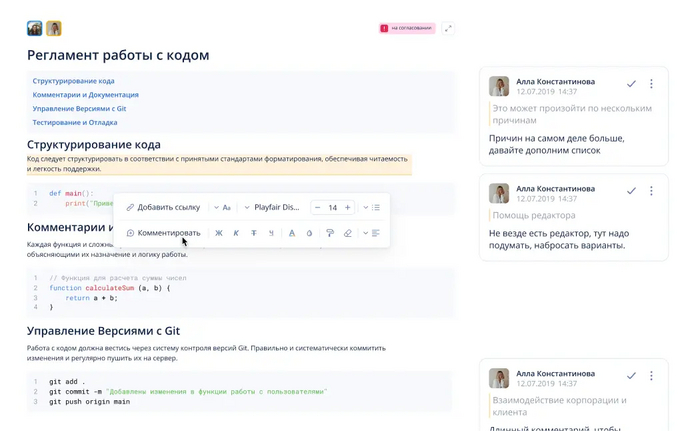Expand the document to fullscreen

pyautogui.click(x=448, y=28)
